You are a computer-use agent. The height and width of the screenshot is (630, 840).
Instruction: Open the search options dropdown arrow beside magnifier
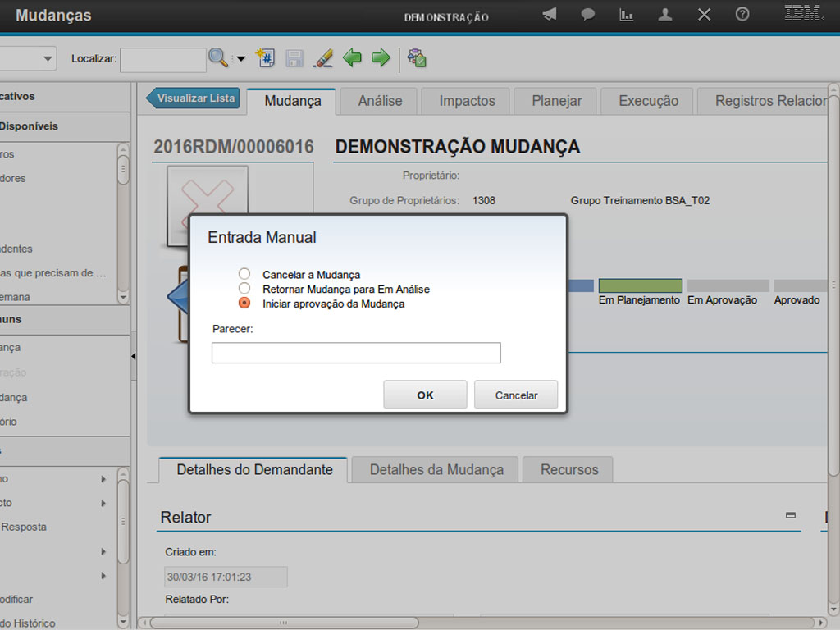(x=240, y=59)
